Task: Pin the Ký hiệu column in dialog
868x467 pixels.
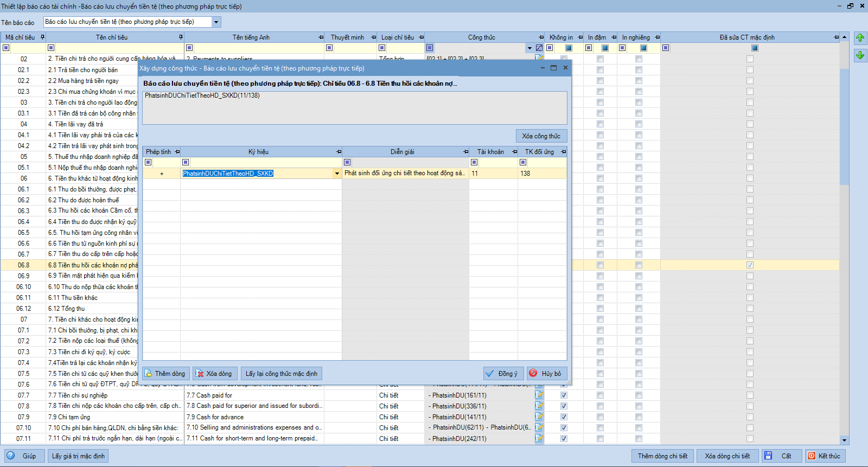Action: (x=339, y=152)
